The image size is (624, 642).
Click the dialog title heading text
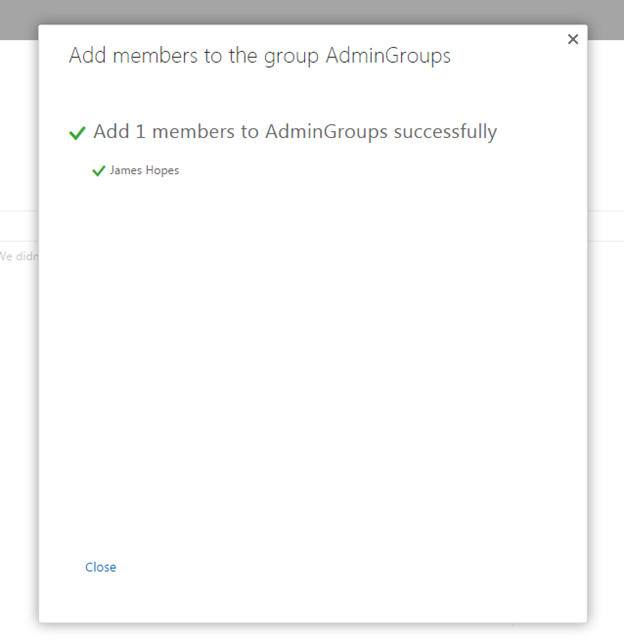coord(259,56)
